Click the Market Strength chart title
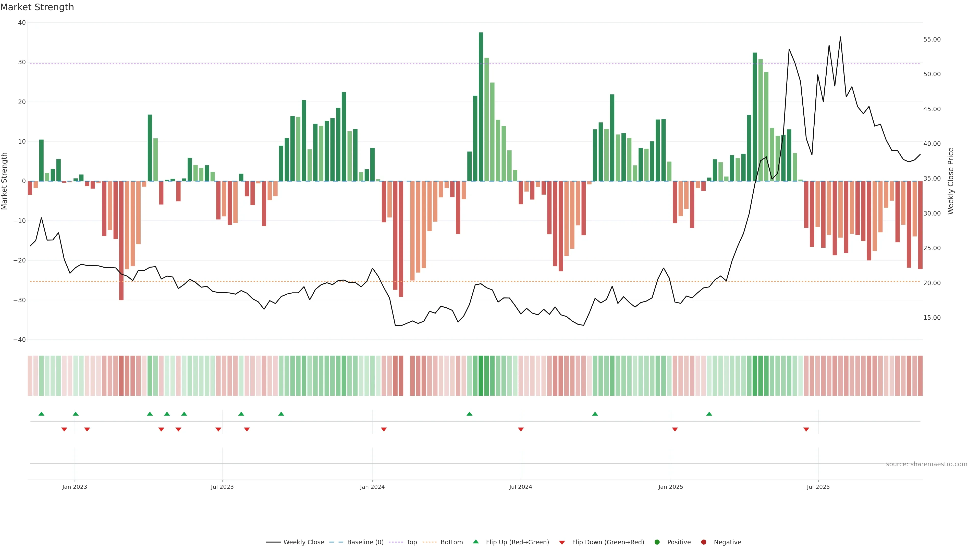Image resolution: width=980 pixels, height=551 pixels. (x=37, y=7)
